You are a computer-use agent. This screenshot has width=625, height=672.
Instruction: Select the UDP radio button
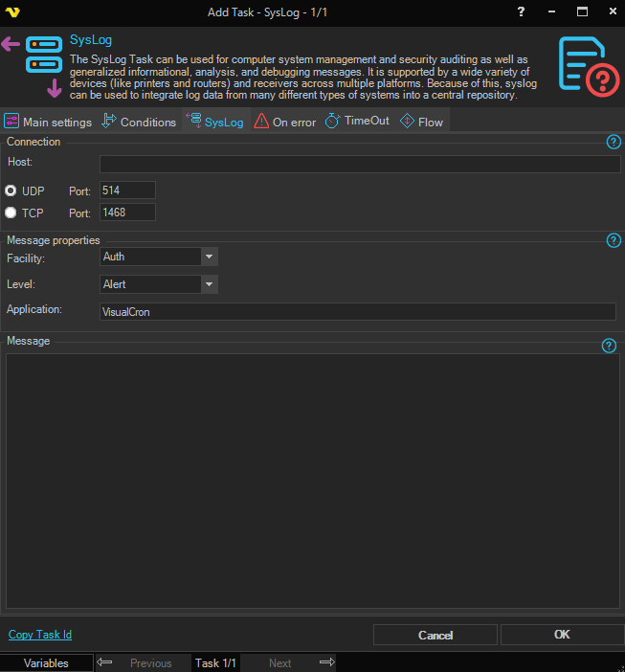coord(12,191)
